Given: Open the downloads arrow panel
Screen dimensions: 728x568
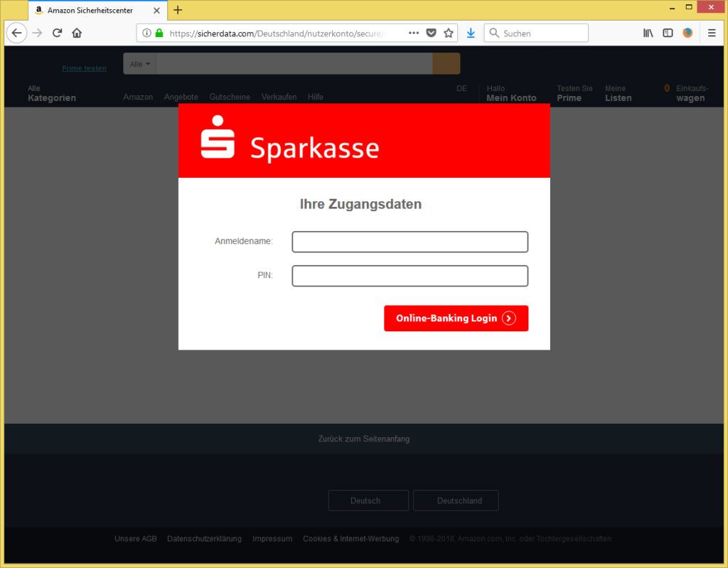Looking at the screenshot, I should (x=471, y=33).
